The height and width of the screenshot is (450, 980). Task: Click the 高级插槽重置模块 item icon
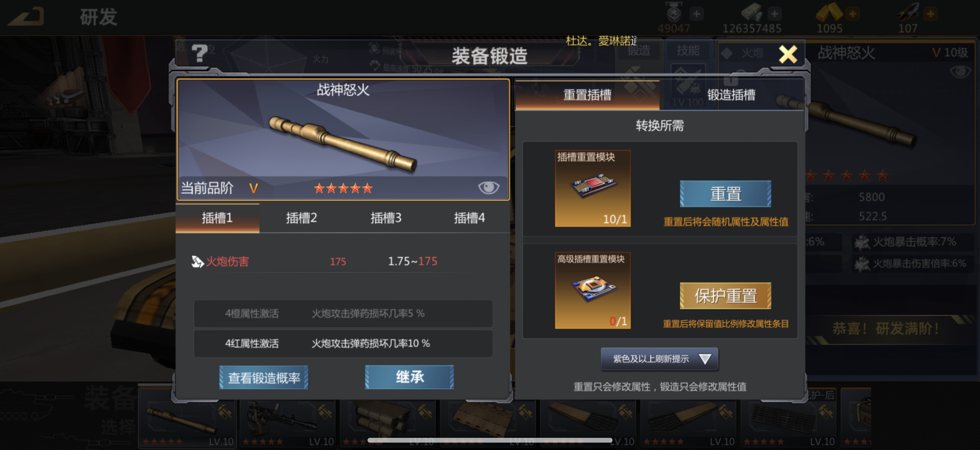pyautogui.click(x=593, y=290)
